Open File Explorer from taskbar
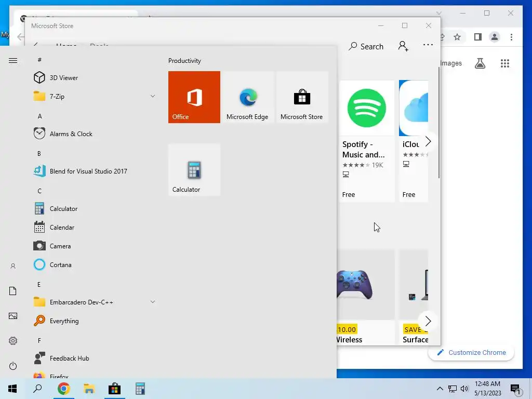The height and width of the screenshot is (399, 532). 89,389
